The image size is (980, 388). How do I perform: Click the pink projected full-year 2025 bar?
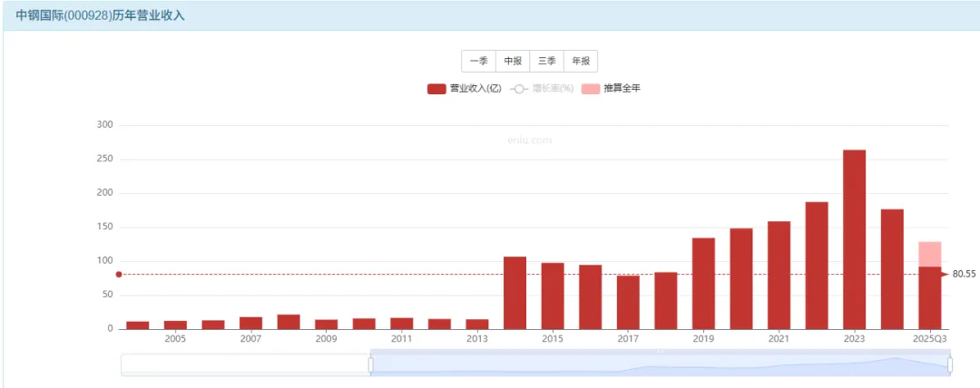(930, 255)
